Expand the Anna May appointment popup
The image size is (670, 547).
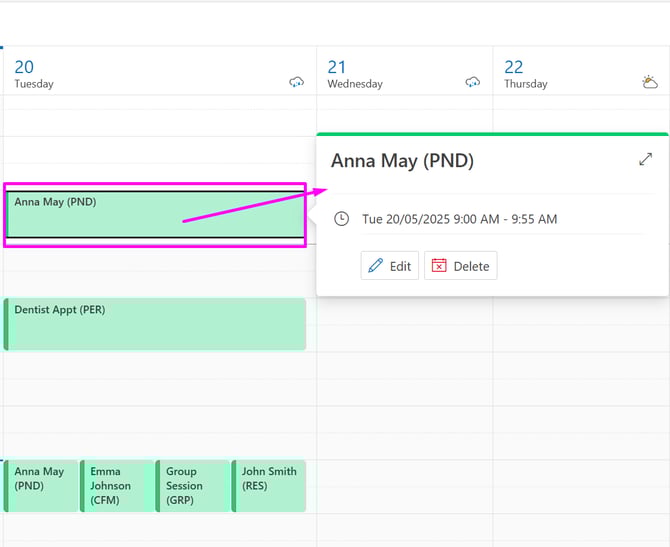(645, 159)
